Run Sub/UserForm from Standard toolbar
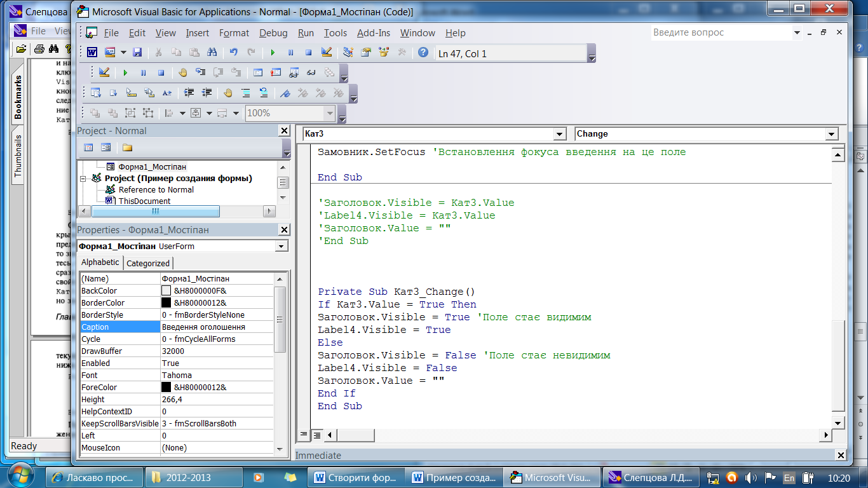The image size is (868, 488). [273, 52]
